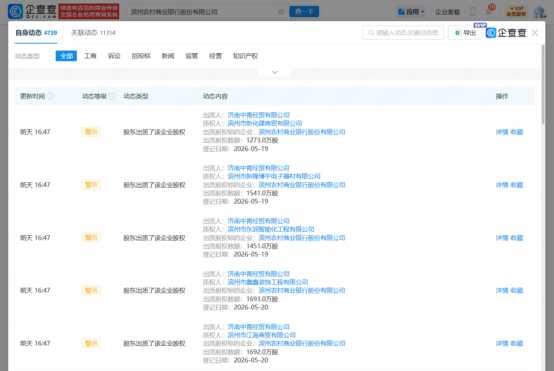Open 详情 for the 1693.0万股 row
Image resolution: width=554 pixels, height=371 pixels.
tap(502, 291)
